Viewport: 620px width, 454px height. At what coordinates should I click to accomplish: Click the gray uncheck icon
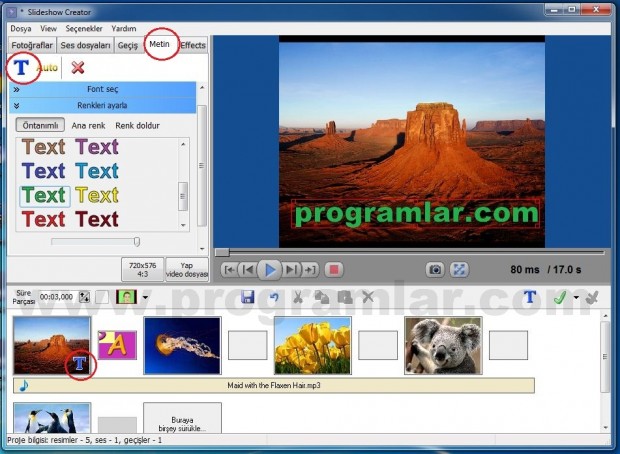pyautogui.click(x=592, y=297)
